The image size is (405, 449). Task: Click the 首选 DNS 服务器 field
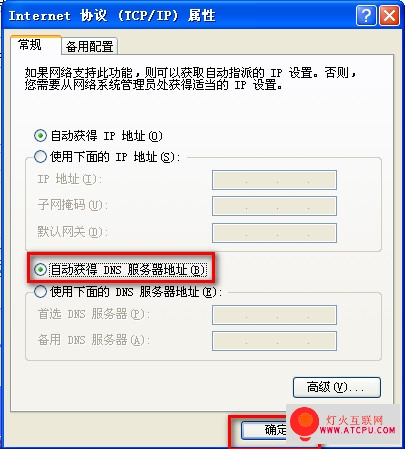pos(274,315)
